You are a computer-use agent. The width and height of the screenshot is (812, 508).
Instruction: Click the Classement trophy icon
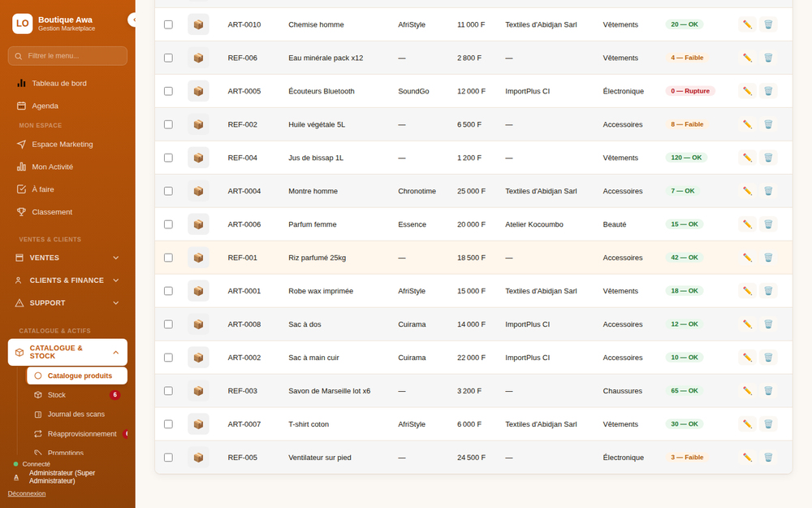tap(21, 212)
